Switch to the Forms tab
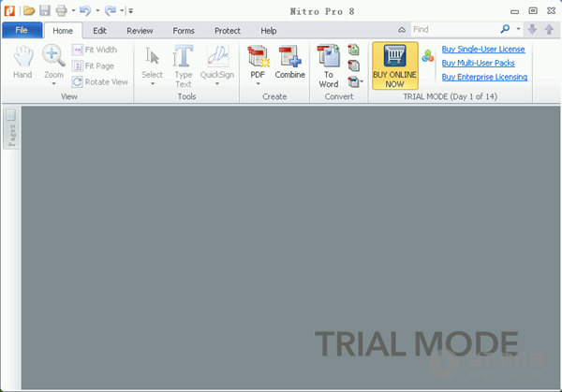 pos(184,31)
